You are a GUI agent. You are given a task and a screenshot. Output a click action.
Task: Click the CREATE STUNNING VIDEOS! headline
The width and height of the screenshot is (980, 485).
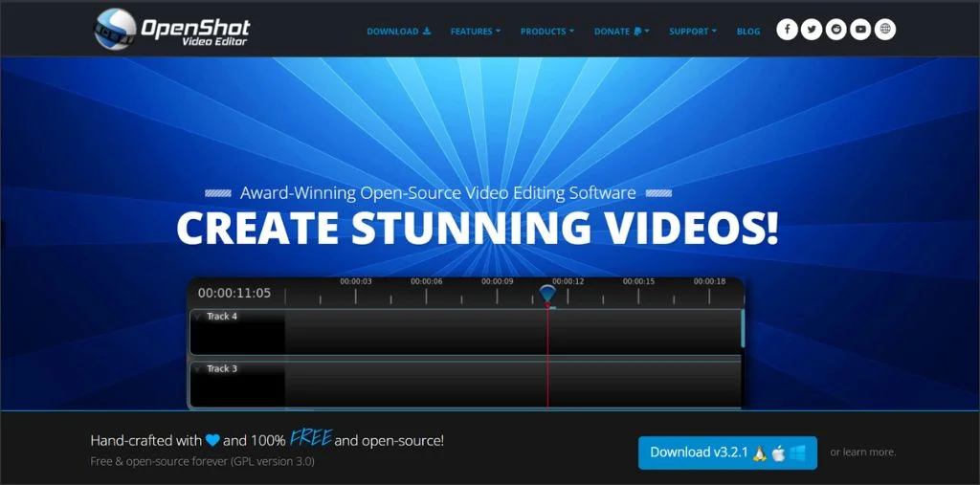coord(478,229)
